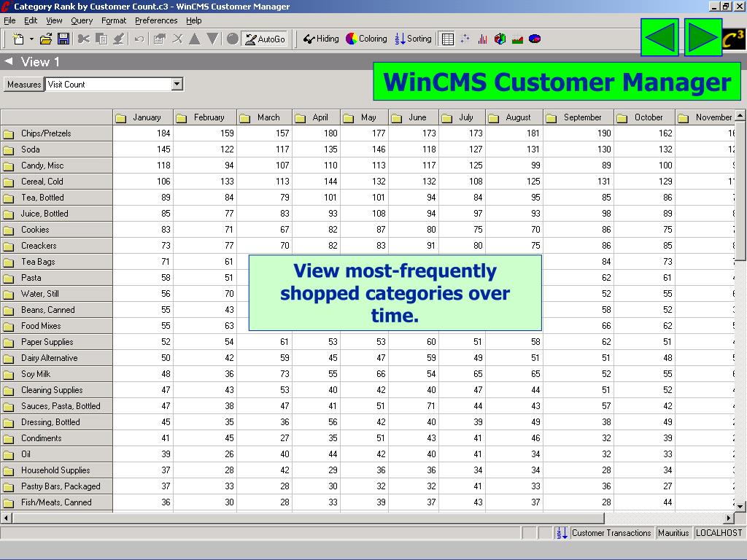Select the scatter plot view icon
The width and height of the screenshot is (747, 560).
465,39
